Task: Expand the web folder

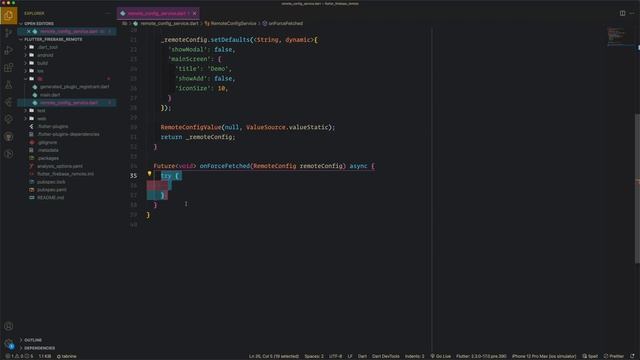Action: [42, 119]
